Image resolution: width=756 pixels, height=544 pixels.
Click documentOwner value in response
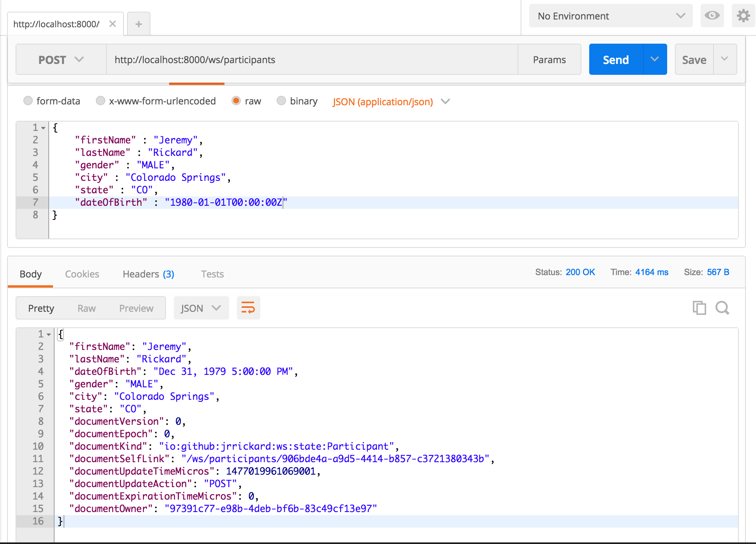coord(271,509)
